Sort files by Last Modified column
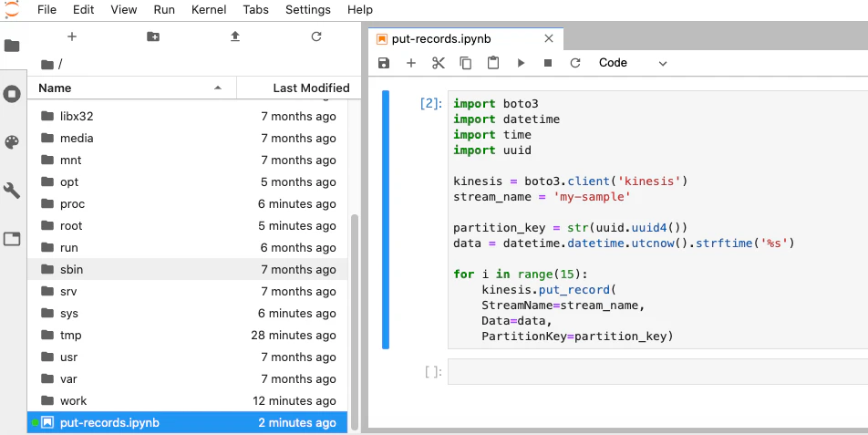 pyautogui.click(x=299, y=88)
